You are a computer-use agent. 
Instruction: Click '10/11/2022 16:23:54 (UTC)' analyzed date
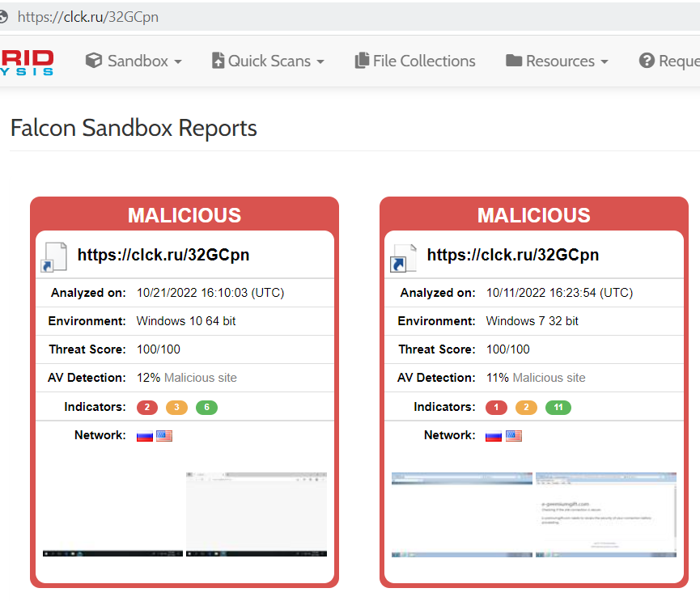click(x=559, y=293)
